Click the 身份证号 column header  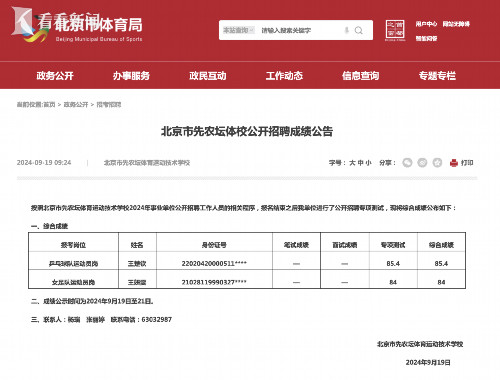point(214,245)
